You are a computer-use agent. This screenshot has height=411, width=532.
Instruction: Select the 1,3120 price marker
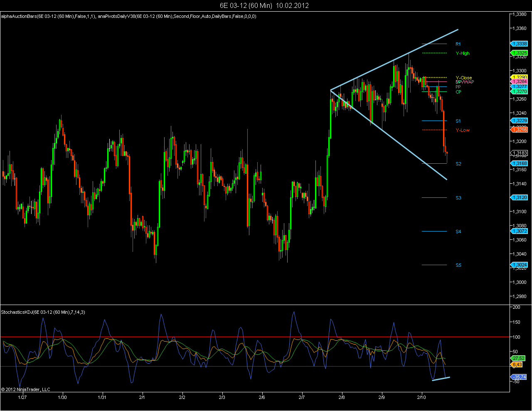click(x=519, y=197)
